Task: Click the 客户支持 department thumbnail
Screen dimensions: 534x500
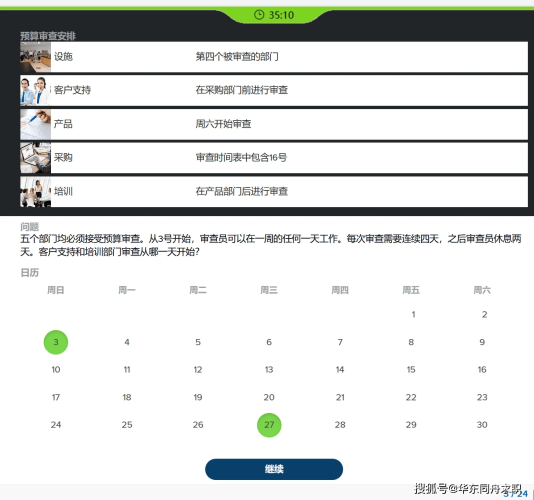Action: click(35, 91)
